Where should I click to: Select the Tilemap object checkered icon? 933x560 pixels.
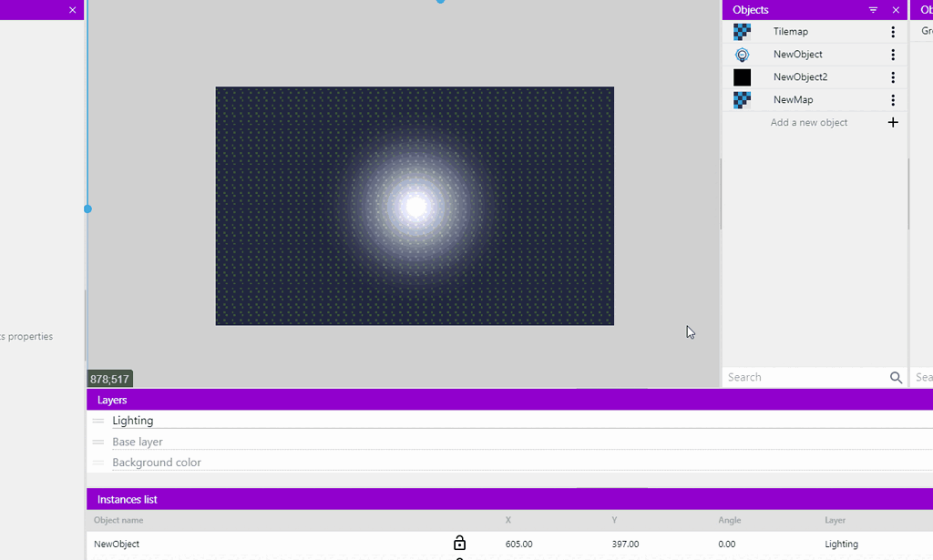[x=742, y=31]
